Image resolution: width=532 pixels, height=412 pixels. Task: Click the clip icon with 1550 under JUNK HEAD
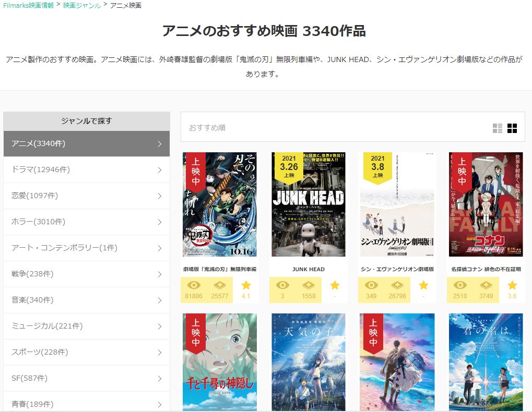[x=309, y=285]
